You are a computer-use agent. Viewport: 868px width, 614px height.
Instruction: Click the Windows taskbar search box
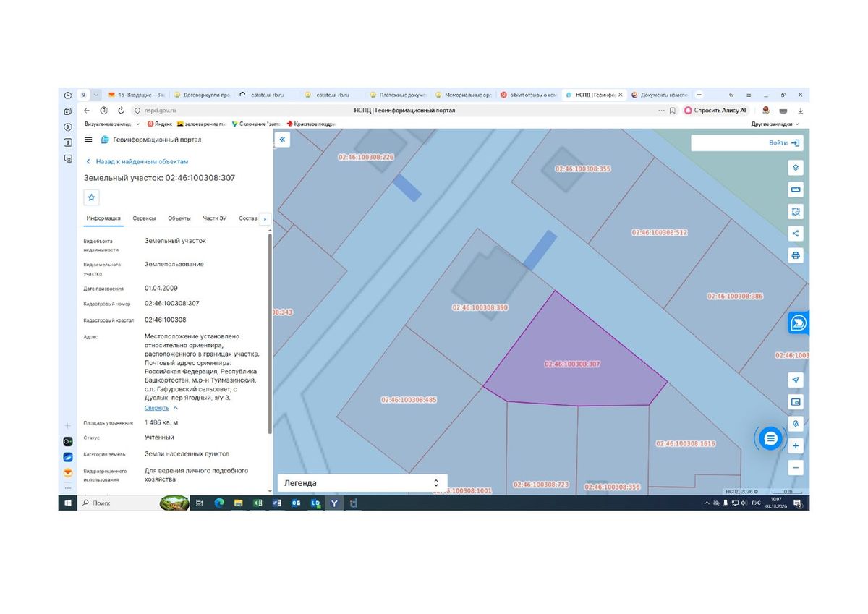pos(119,503)
